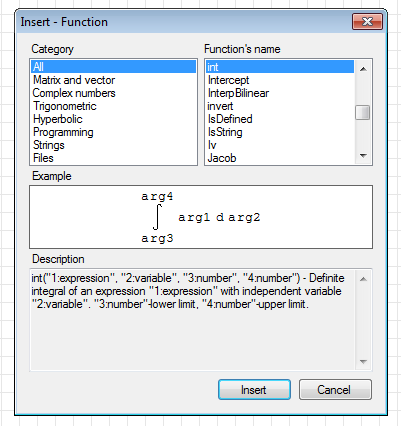Screen dimensions: 401x426
Task: Select the IsDefined function
Action: 280,119
